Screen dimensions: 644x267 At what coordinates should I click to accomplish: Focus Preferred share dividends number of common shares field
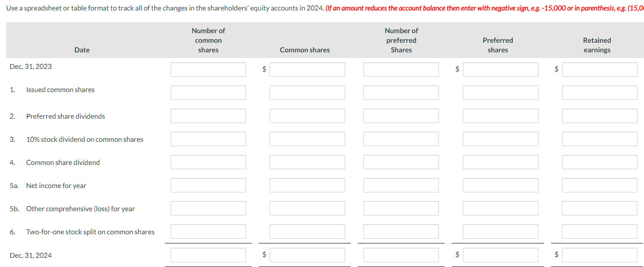(x=208, y=116)
